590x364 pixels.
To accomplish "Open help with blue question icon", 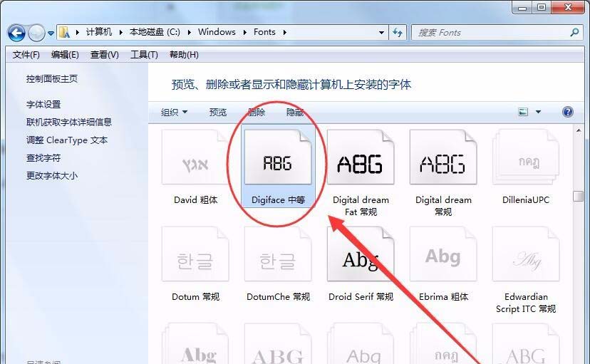I will [567, 112].
